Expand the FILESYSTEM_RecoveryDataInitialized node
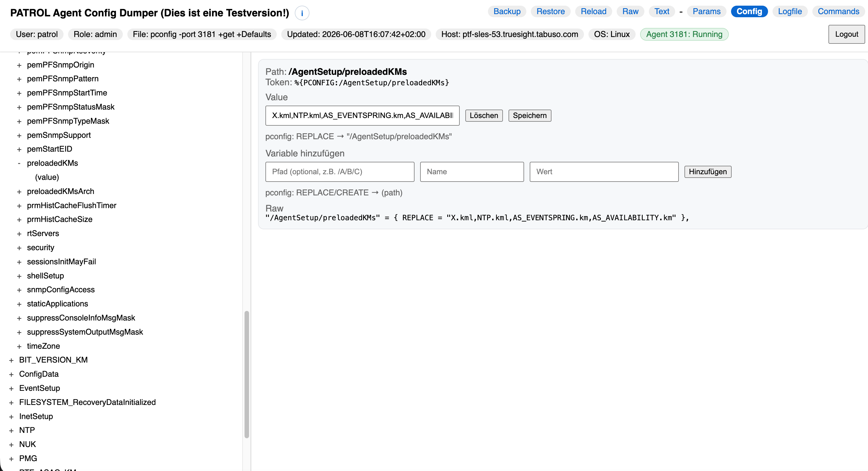The width and height of the screenshot is (868, 471). pyautogui.click(x=12, y=403)
